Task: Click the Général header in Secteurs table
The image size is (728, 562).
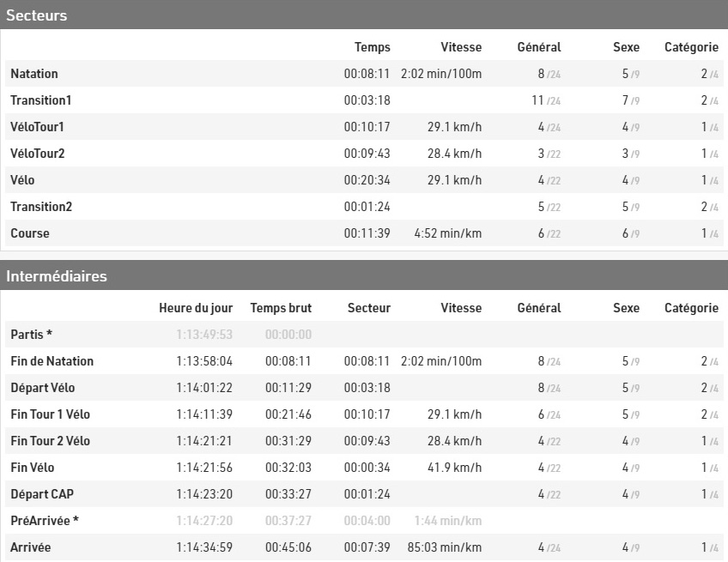Action: [x=538, y=47]
